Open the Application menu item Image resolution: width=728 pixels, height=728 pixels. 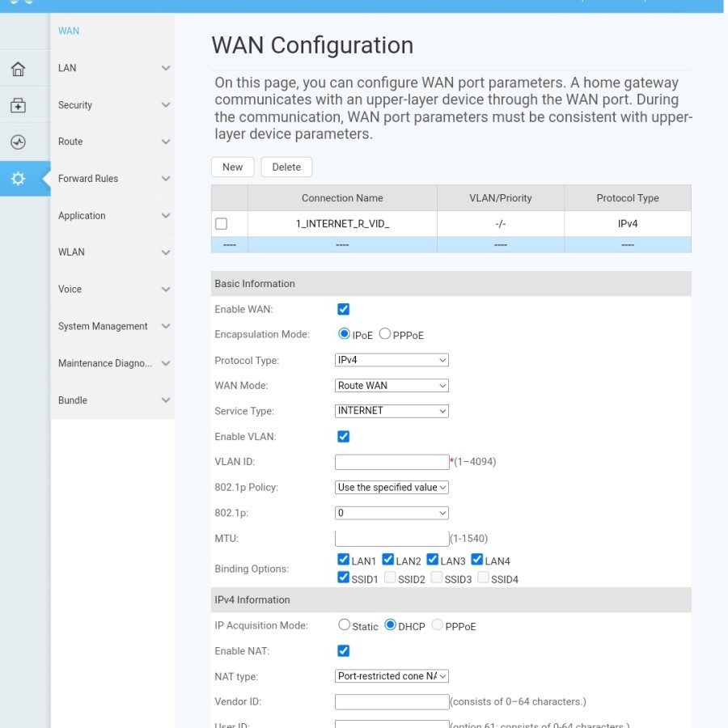[82, 215]
